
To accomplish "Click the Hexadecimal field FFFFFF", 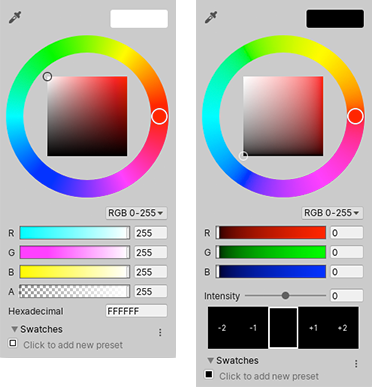I will pyautogui.click(x=136, y=311).
